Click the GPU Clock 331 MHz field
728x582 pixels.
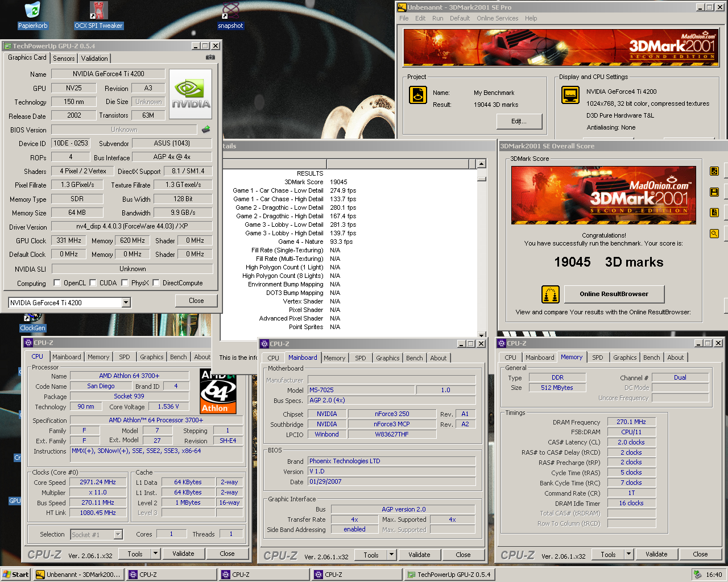(69, 240)
